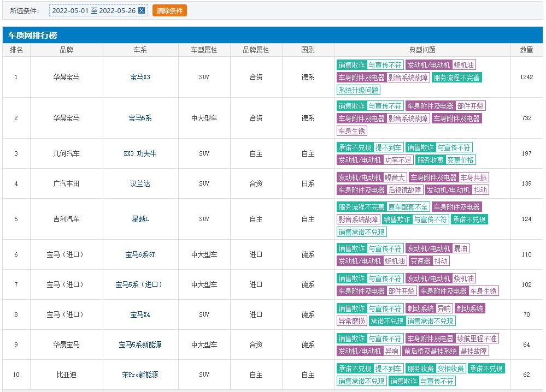
Task: Open the 宝马5系新能源 series link
Action: [x=140, y=345]
